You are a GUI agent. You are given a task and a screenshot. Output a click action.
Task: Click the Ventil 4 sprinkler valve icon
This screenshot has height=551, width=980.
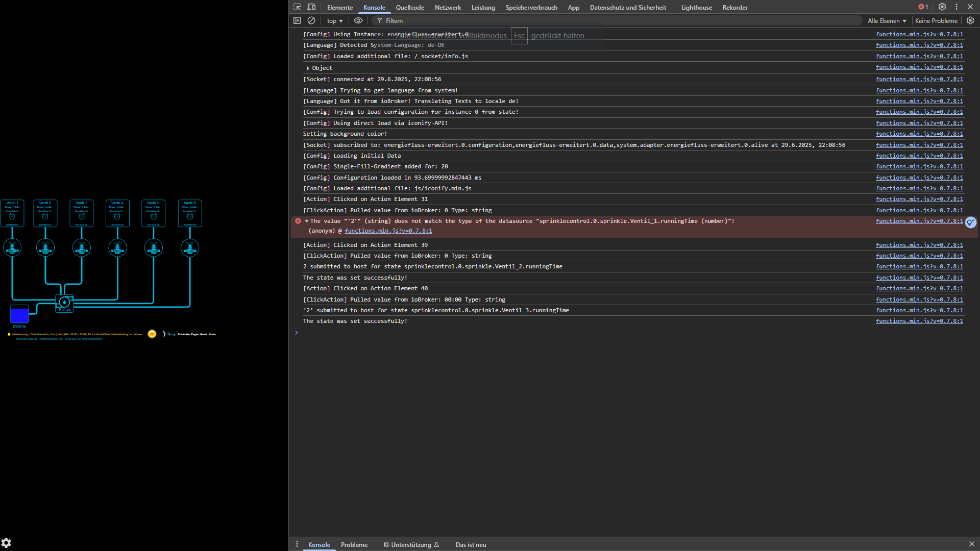[x=117, y=248]
